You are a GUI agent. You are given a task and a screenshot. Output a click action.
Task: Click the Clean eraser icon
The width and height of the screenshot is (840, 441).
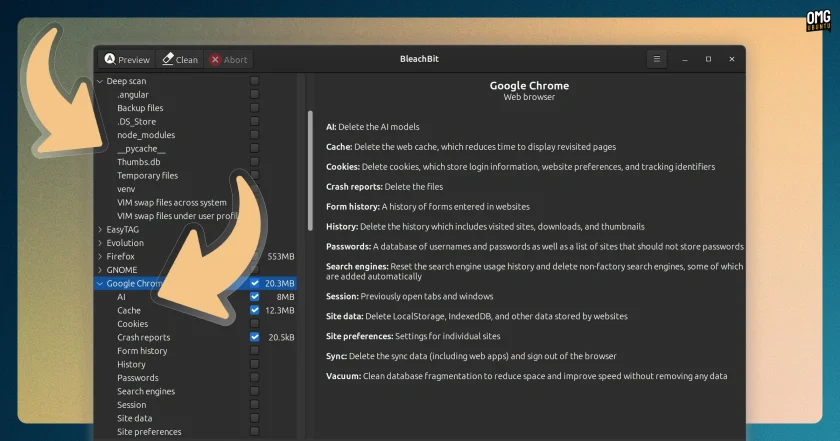pyautogui.click(x=168, y=59)
